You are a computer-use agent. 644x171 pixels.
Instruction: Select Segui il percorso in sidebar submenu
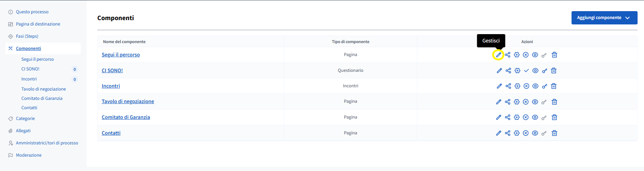pyautogui.click(x=37, y=59)
